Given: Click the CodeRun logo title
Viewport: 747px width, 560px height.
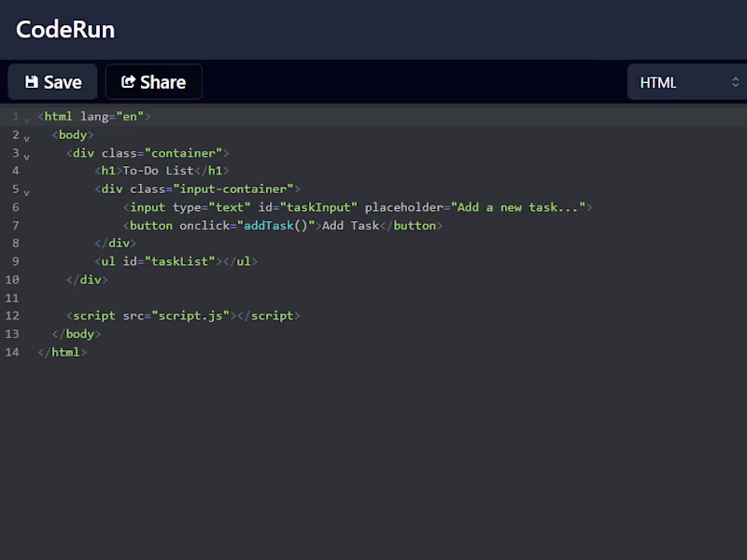Looking at the screenshot, I should [65, 30].
